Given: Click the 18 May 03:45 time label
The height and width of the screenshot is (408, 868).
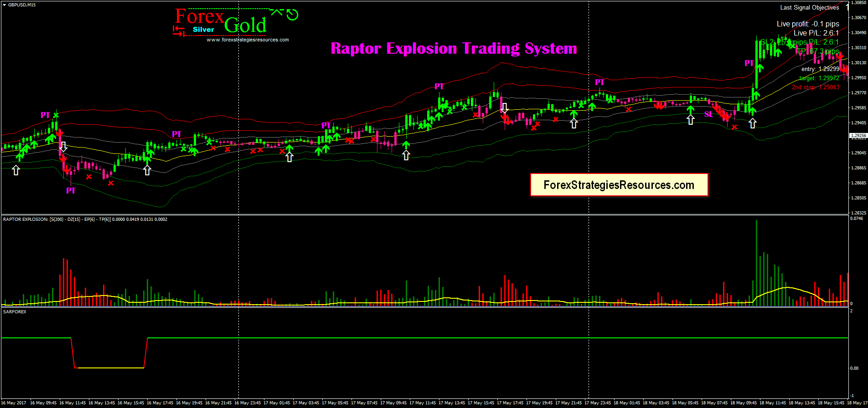Looking at the screenshot, I should point(656,403).
